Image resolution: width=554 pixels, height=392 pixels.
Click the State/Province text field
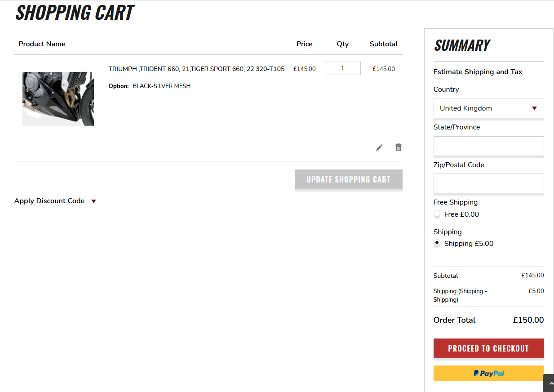click(x=488, y=146)
